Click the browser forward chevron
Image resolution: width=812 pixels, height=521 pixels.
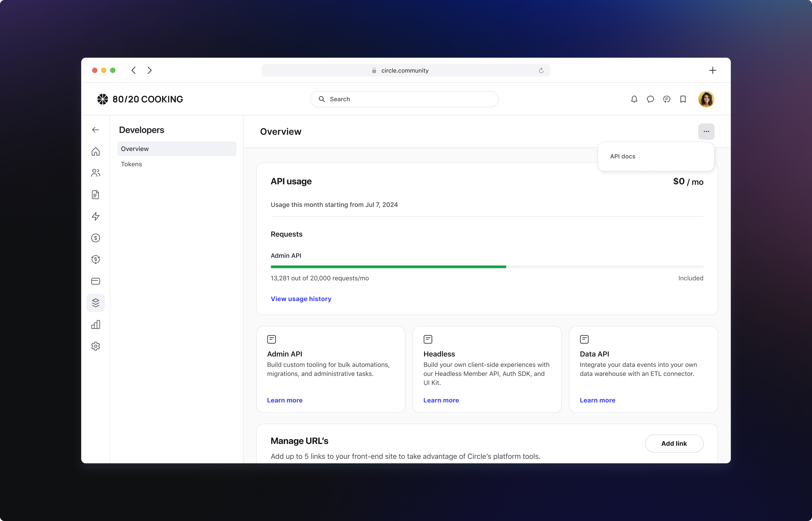(x=150, y=70)
